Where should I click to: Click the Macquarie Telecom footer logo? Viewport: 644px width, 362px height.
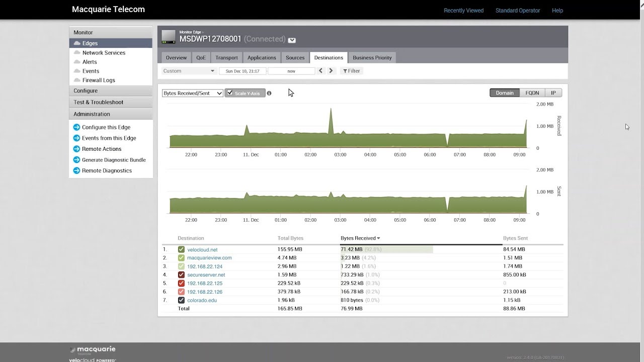[93, 350]
